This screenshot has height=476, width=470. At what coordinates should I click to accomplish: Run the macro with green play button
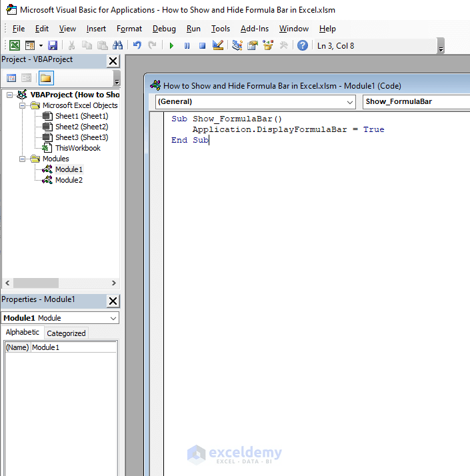pos(171,45)
